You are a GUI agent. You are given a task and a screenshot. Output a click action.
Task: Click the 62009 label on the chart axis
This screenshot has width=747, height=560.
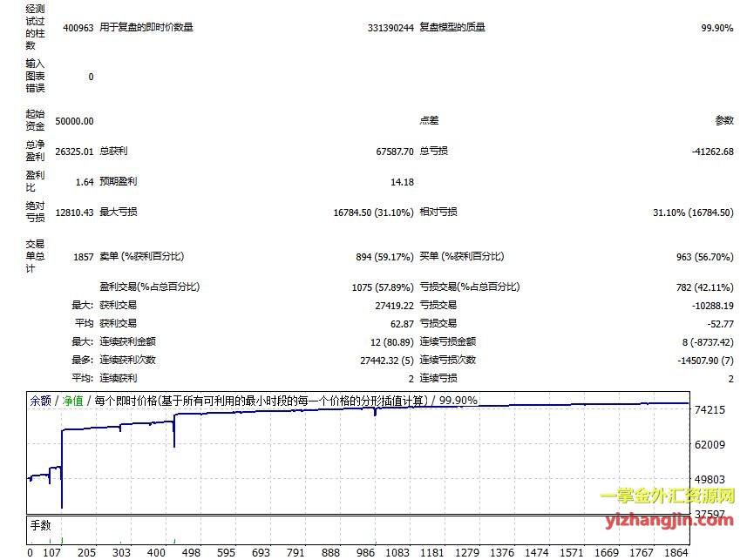pyautogui.click(x=712, y=444)
